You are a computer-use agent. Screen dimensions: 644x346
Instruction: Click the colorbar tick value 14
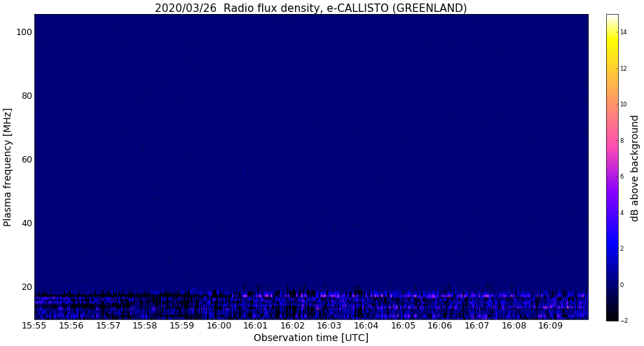click(624, 32)
